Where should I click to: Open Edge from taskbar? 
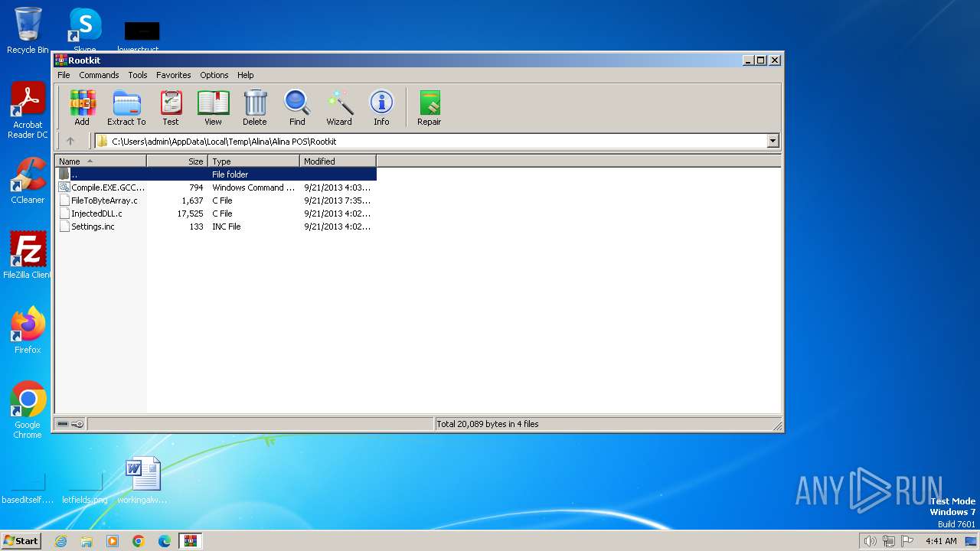coord(165,541)
